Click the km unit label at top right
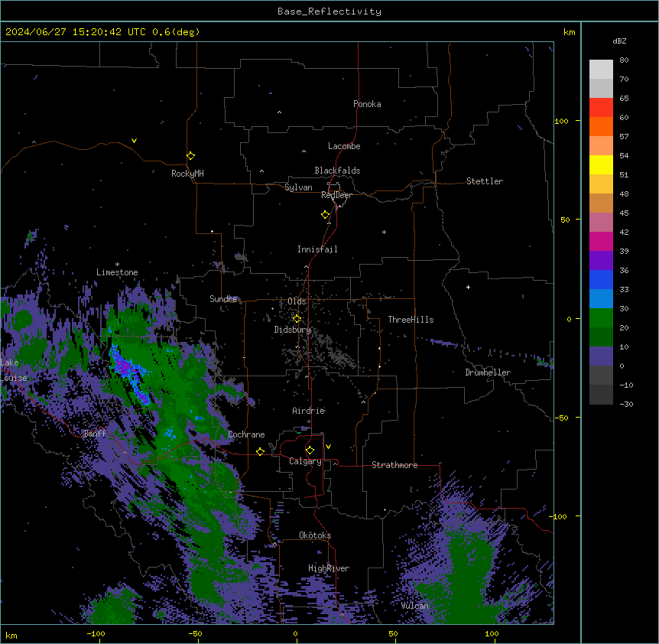 (x=570, y=32)
